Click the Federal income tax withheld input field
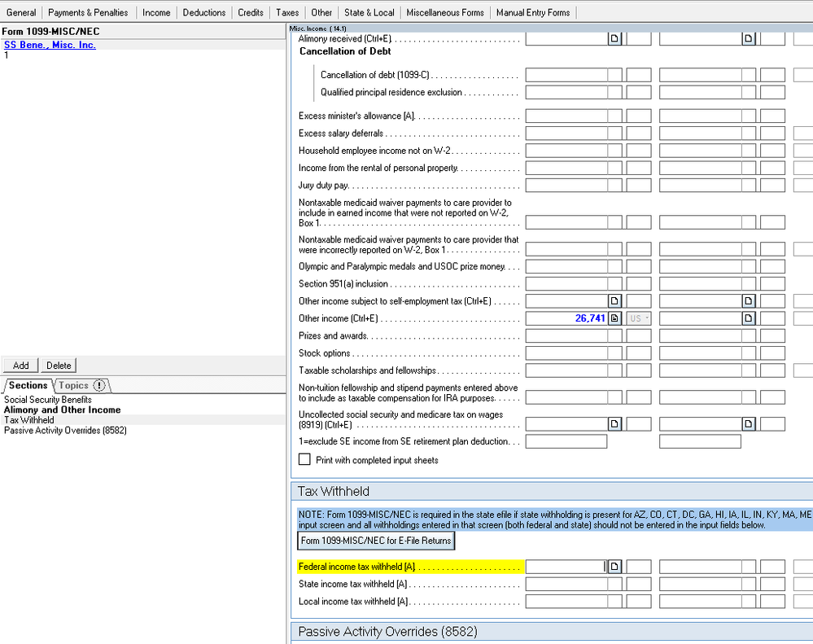813x644 pixels. 566,566
